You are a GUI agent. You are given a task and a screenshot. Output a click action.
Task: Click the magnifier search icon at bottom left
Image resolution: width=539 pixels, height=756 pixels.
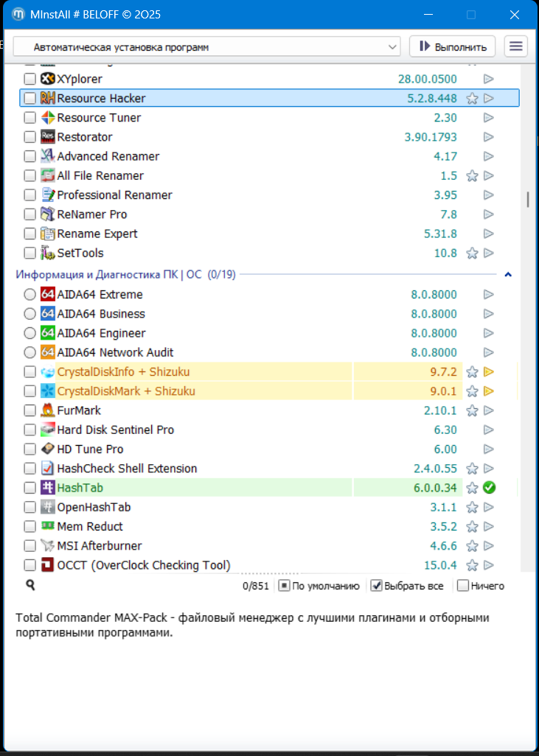pos(30,585)
